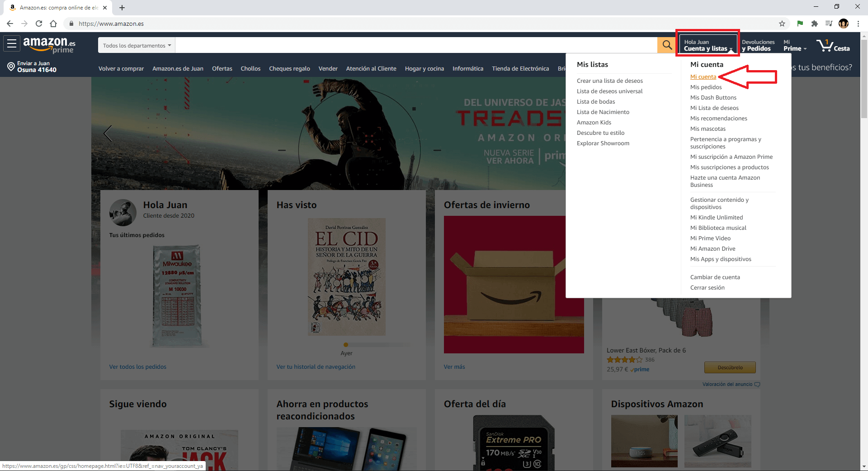868x471 pixels.
Task: Click Valoración del anuncio link
Action: click(x=727, y=385)
